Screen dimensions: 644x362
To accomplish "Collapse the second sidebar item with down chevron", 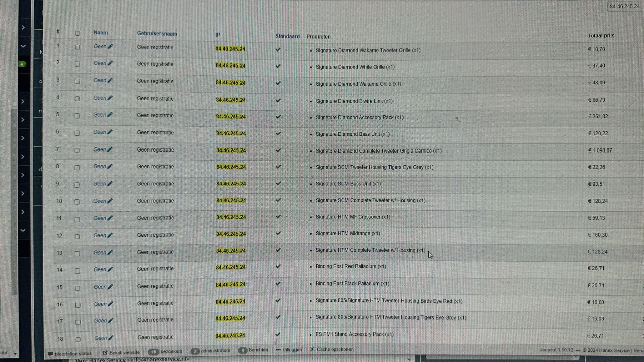I will click(x=23, y=46).
